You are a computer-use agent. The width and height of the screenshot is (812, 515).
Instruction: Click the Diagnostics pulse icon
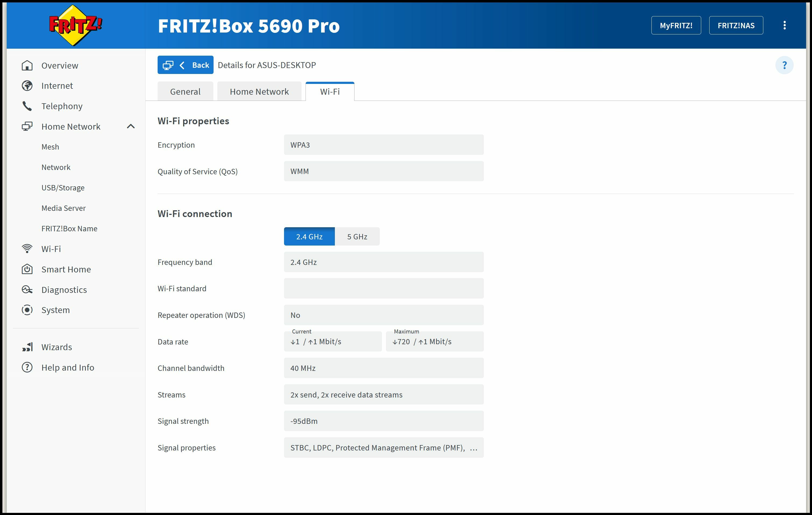pyautogui.click(x=27, y=290)
